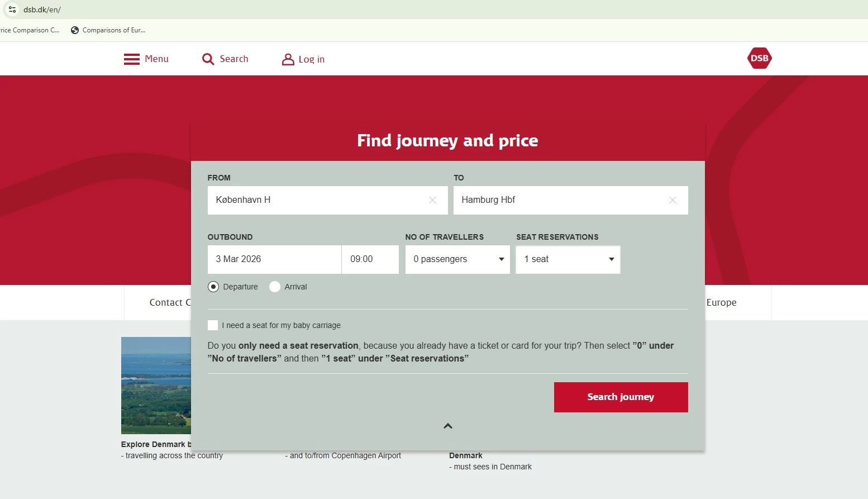Click the outbound date field 3 Mar 2026
This screenshot has height=499, width=868.
pyautogui.click(x=274, y=259)
